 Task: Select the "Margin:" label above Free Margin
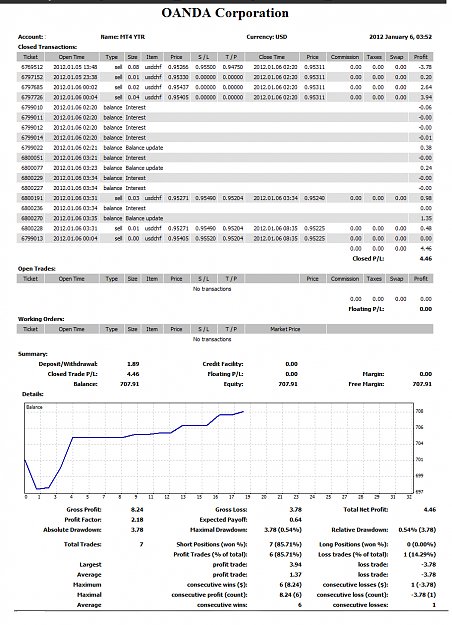click(x=373, y=374)
